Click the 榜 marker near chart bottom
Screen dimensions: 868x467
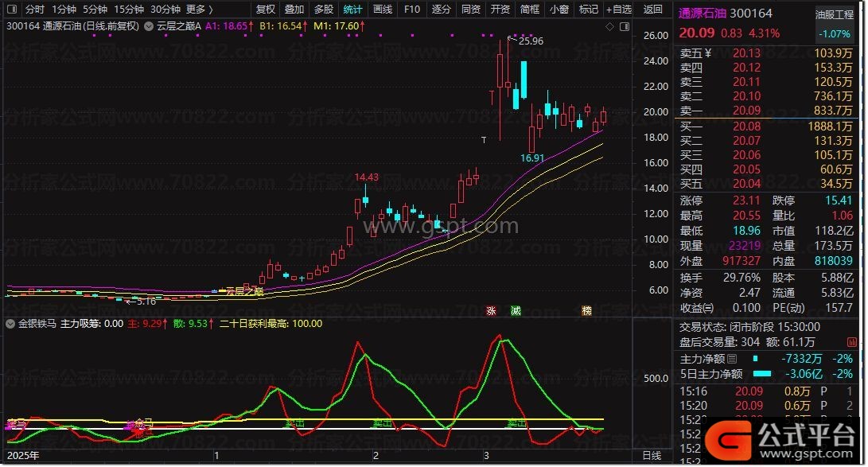[x=586, y=310]
